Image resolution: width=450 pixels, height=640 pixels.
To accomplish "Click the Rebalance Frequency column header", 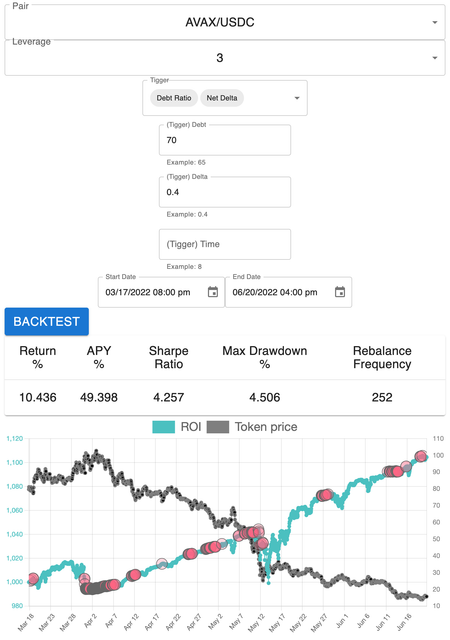I will [382, 357].
